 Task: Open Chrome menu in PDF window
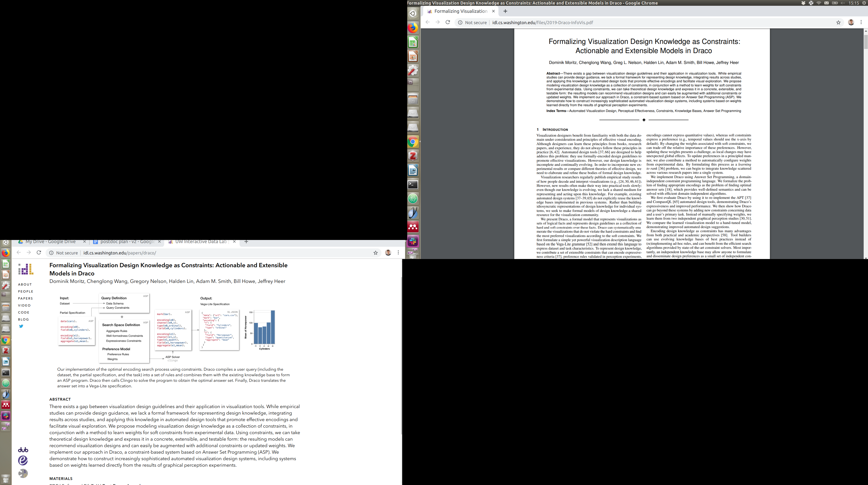coord(861,22)
